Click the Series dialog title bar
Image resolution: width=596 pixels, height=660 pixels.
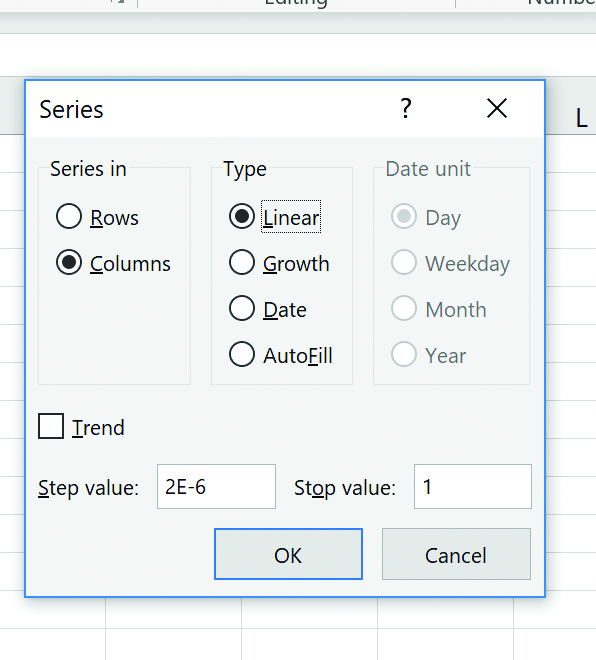click(x=210, y=109)
